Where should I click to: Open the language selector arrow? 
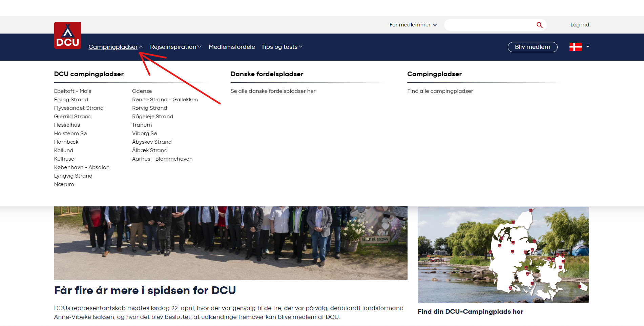coord(588,47)
